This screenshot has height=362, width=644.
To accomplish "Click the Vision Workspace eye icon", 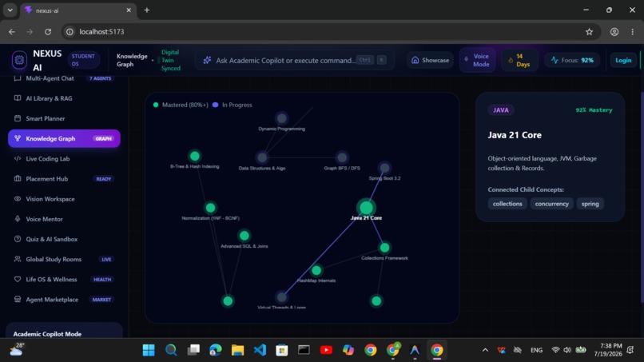I will pyautogui.click(x=18, y=199).
